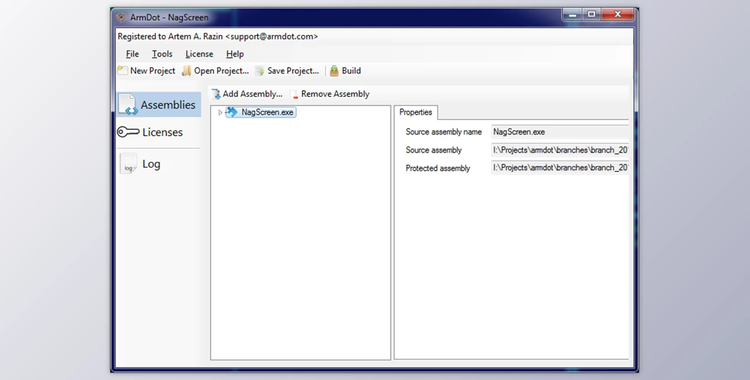Screen dimensions: 750x380
Task: Click the Open Project folder icon
Action: [x=187, y=71]
